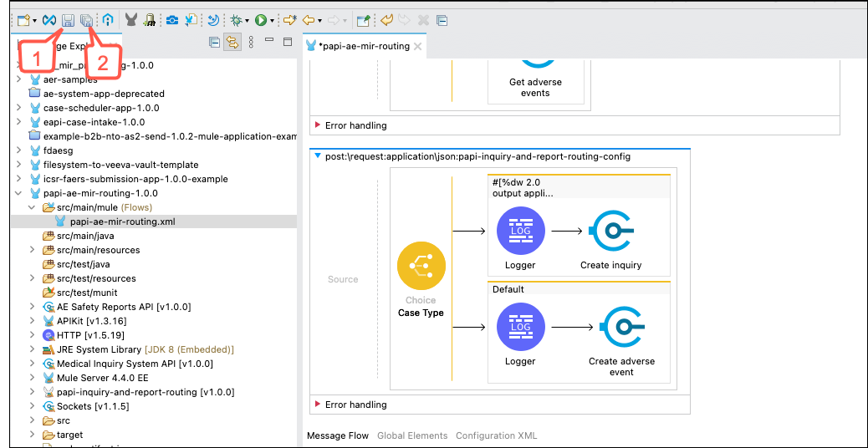Click the gray Mule head toolbar icon
The height and width of the screenshot is (448, 868).
coord(131,20)
